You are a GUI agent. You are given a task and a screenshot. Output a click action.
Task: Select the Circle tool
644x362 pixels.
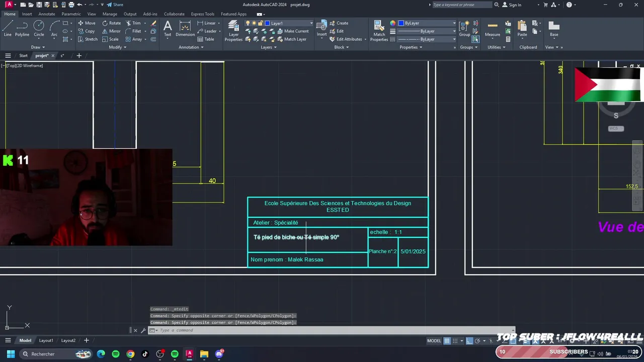39,29
